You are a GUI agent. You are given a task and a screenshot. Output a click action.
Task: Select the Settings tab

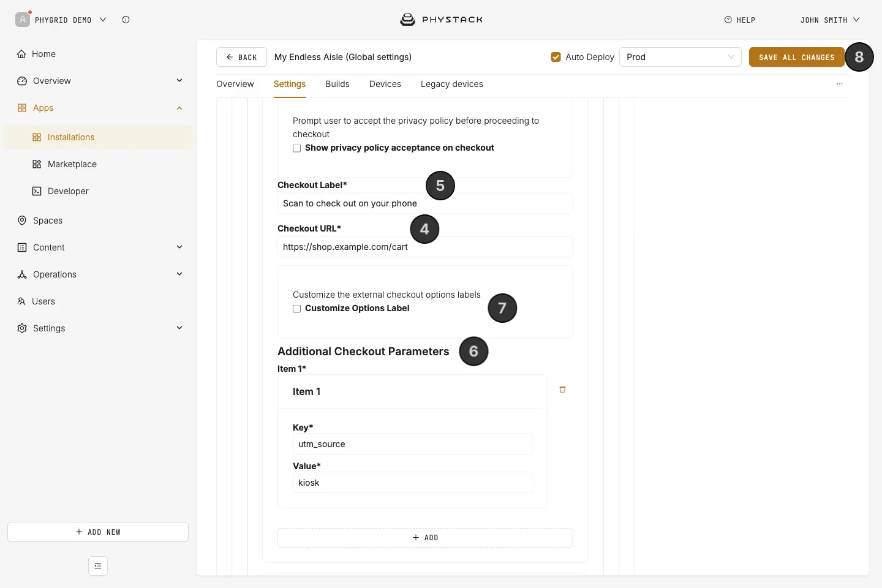coord(290,84)
